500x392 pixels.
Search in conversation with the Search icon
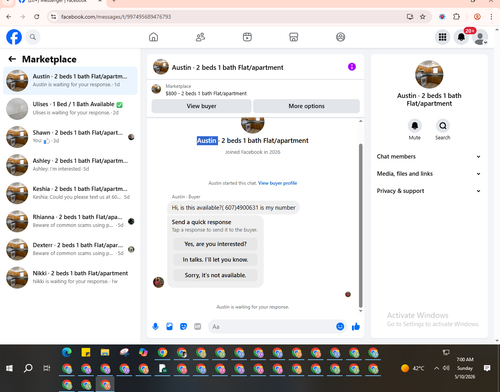(443, 126)
